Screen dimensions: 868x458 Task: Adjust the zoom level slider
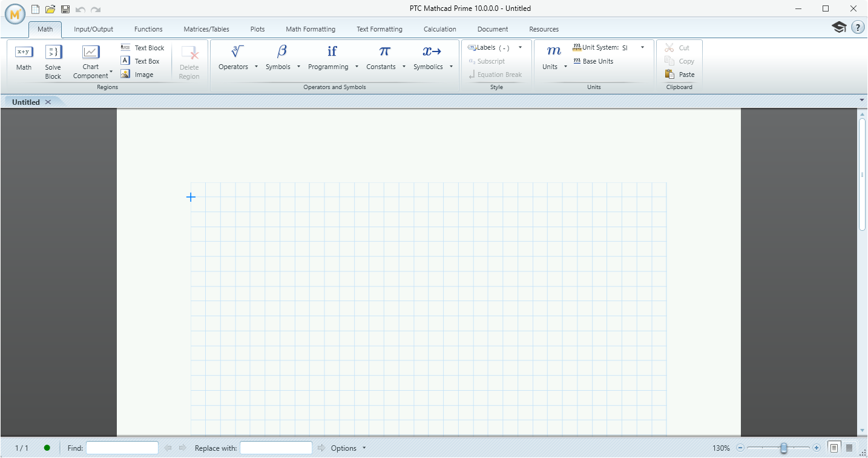tap(784, 448)
